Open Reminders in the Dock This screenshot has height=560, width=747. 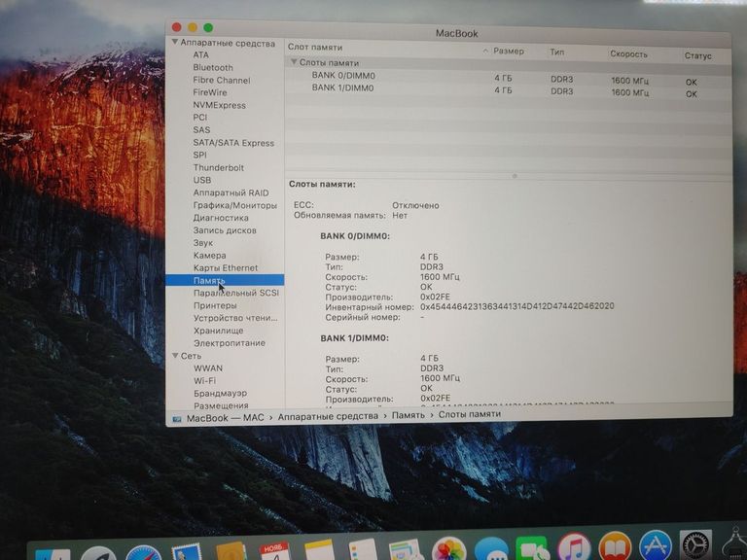(362, 549)
